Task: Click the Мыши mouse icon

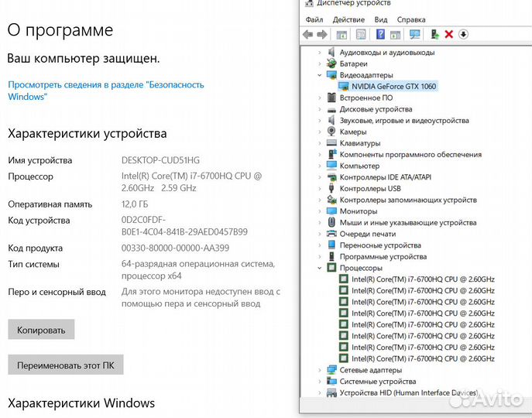Action: tap(331, 222)
